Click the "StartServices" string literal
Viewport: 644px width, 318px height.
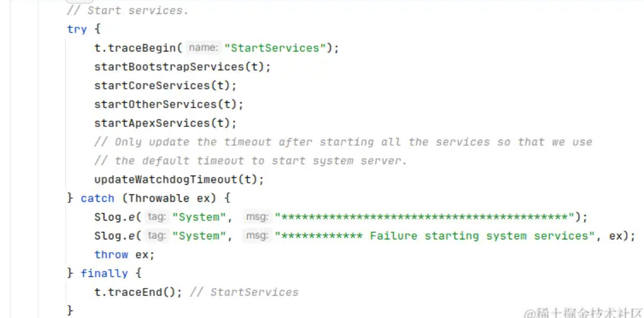tap(275, 48)
